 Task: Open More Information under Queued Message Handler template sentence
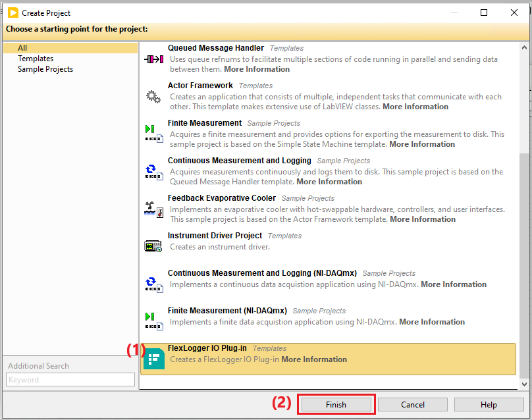coord(329,182)
